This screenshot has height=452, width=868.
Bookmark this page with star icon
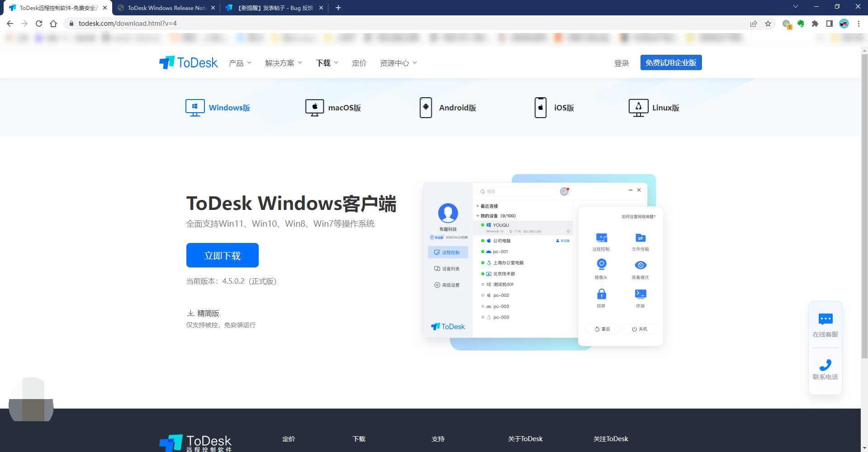click(768, 24)
